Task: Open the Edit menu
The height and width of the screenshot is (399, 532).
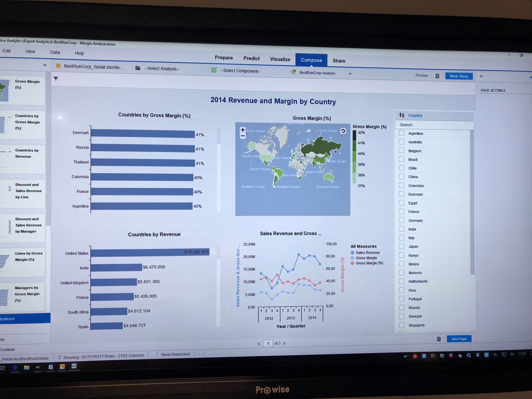Action: pos(6,51)
